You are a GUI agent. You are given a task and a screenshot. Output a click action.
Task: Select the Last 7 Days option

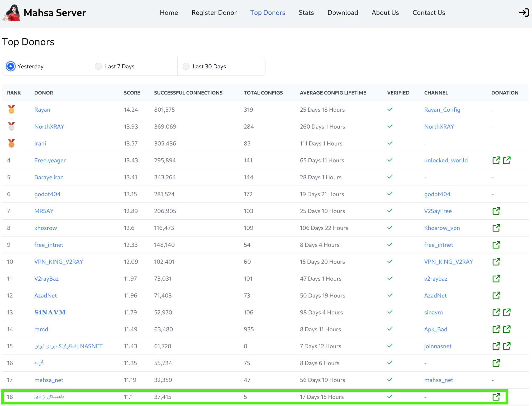[x=98, y=66]
